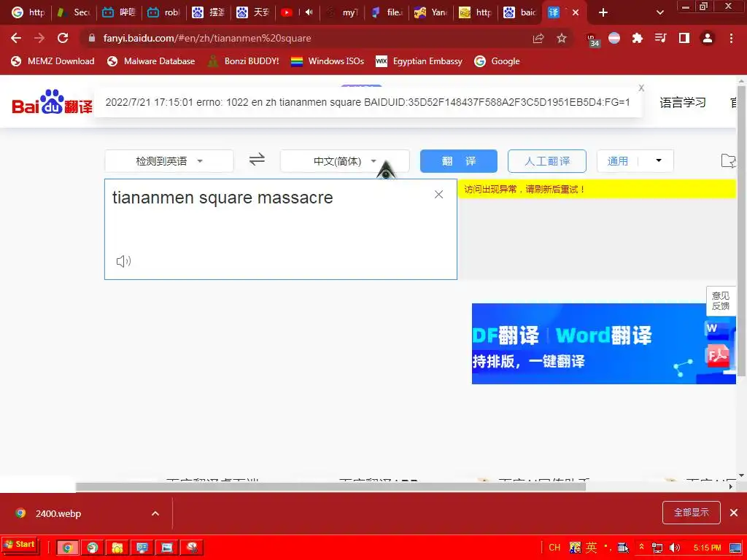Image resolution: width=747 pixels, height=560 pixels.
Task: Click inside the translation input text box
Action: click(281, 229)
